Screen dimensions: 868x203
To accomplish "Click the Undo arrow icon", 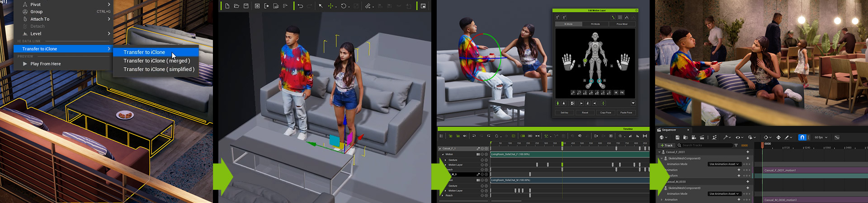I will tap(300, 6).
